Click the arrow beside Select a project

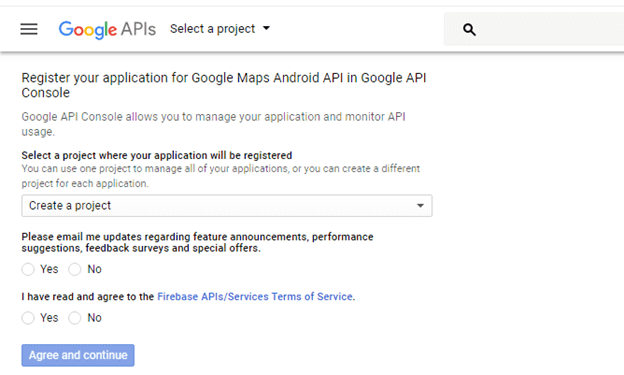tap(267, 28)
